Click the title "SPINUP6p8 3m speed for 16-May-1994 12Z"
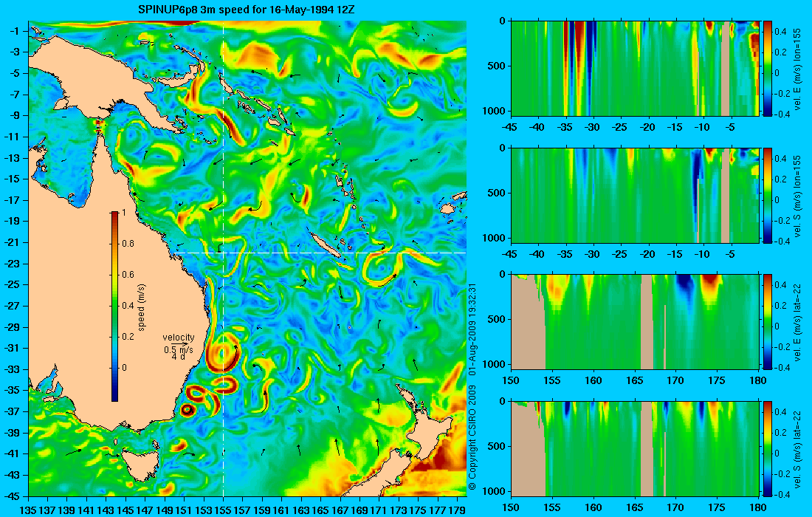 coord(246,9)
